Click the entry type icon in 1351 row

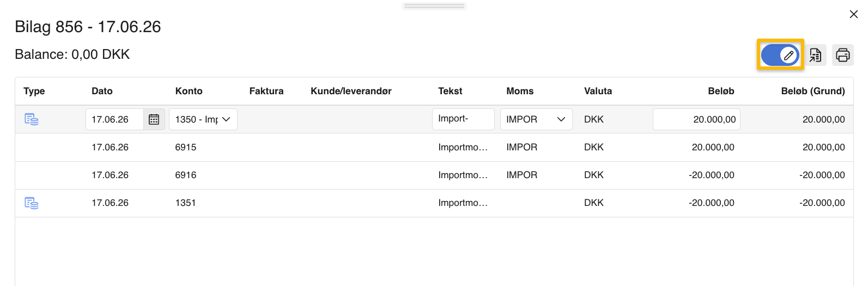pyautogui.click(x=32, y=203)
